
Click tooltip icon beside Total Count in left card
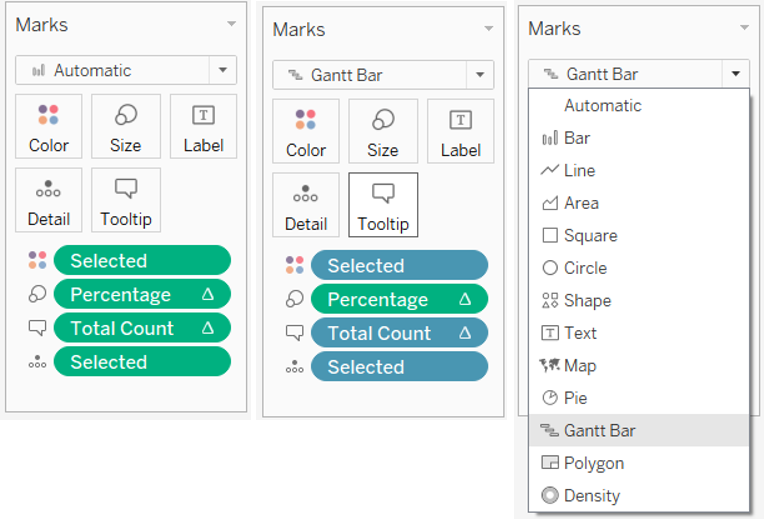coord(38,328)
